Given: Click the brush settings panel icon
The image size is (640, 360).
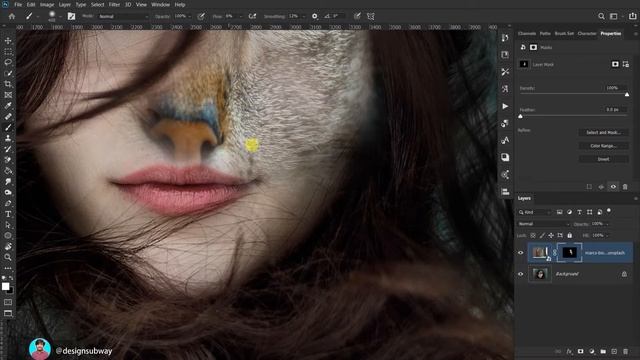Looking at the screenshot, I should (x=71, y=16).
